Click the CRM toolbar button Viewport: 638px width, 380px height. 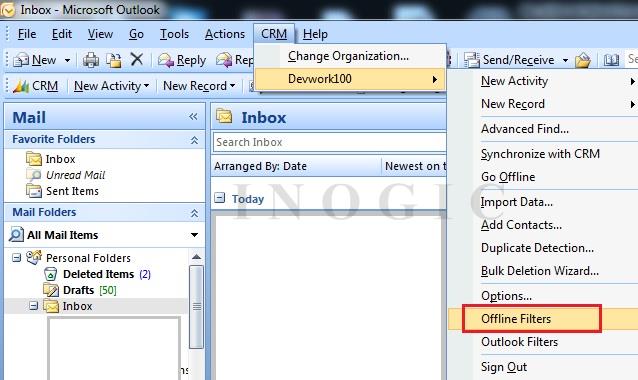pyautogui.click(x=35, y=86)
